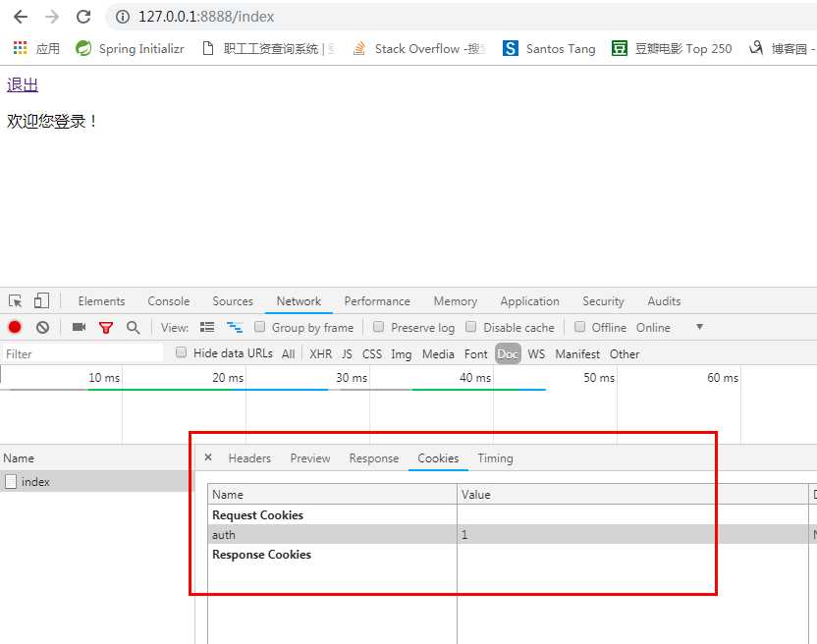The image size is (817, 644).
Task: View site info icon in address bar
Action: [123, 17]
